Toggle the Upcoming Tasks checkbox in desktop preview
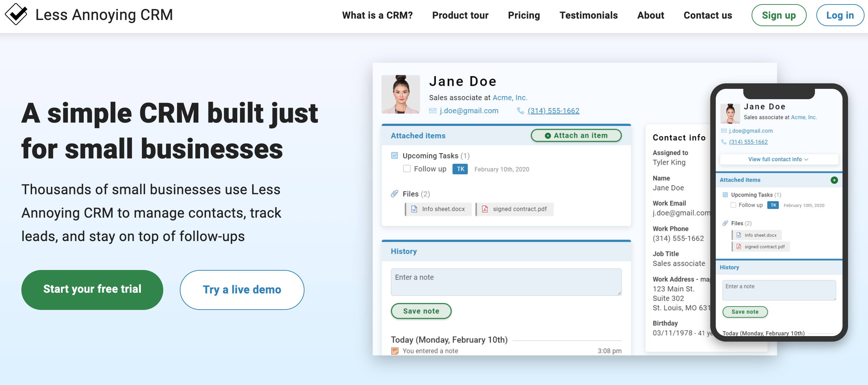 395,156
